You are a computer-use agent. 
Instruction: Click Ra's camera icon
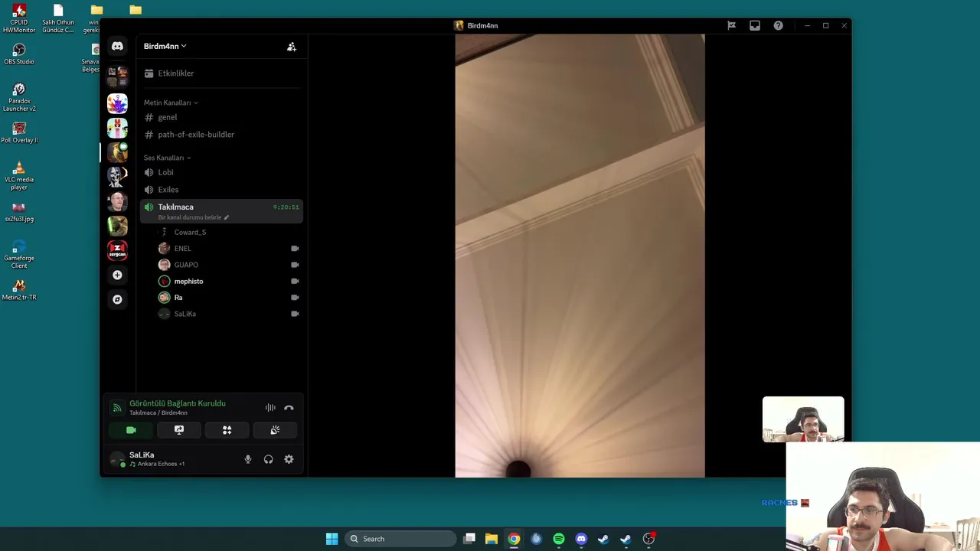coord(295,298)
